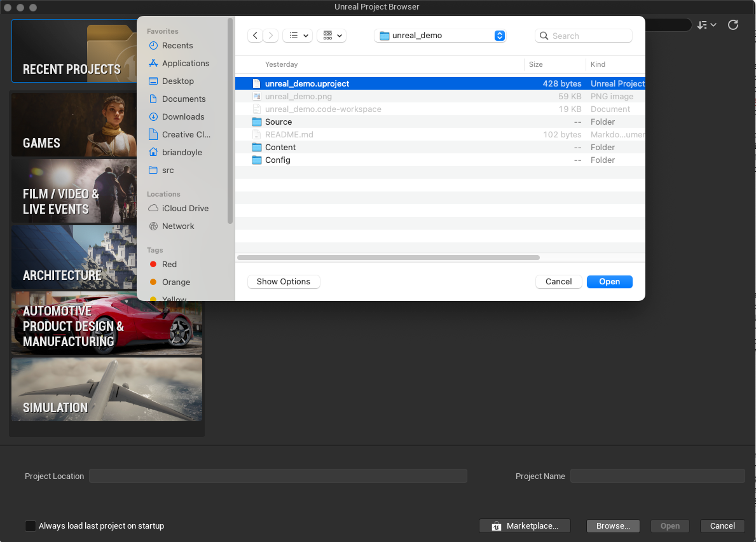
Task: Select unreal_demo.uproject file row
Action: pyautogui.click(x=440, y=83)
